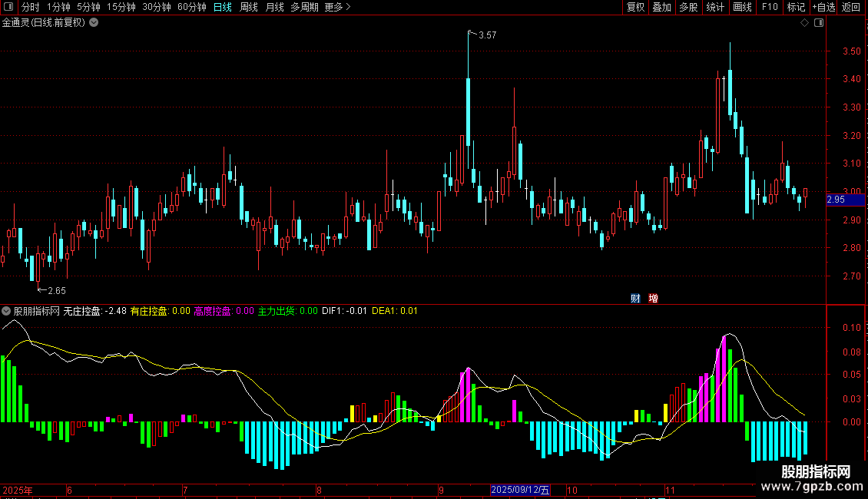868x499 pixels.
Task: Switch to 周线 weekly chart
Action: pyautogui.click(x=249, y=8)
